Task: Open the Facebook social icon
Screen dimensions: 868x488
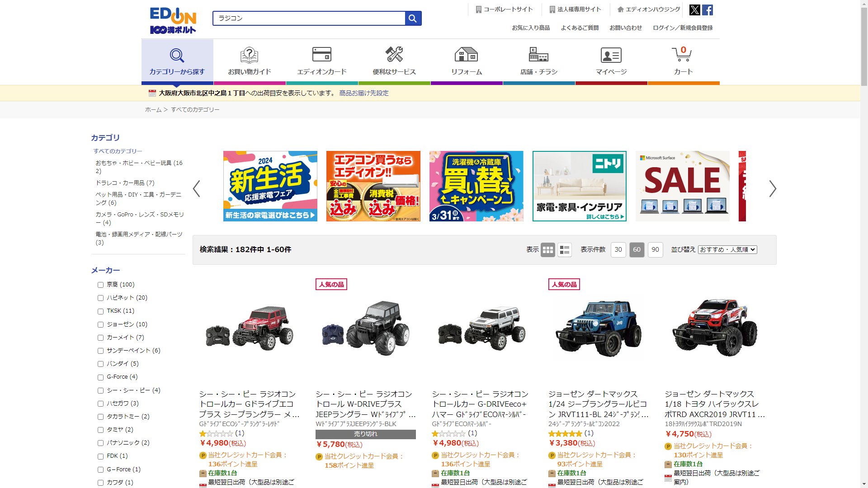Action: tap(708, 10)
